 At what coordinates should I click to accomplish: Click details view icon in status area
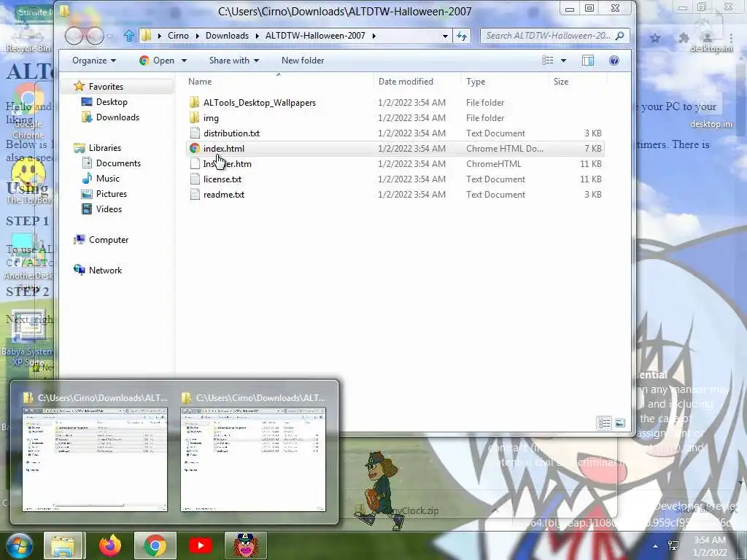click(604, 423)
